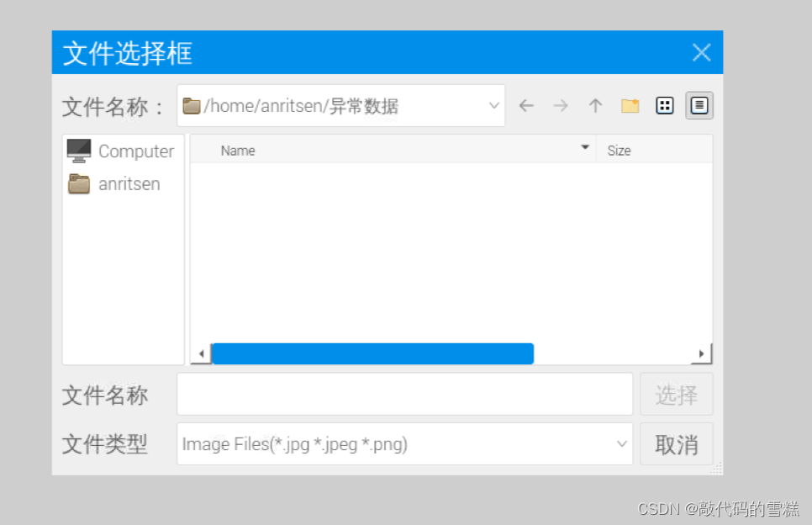Click the scrollbar right arrow

tap(701, 353)
